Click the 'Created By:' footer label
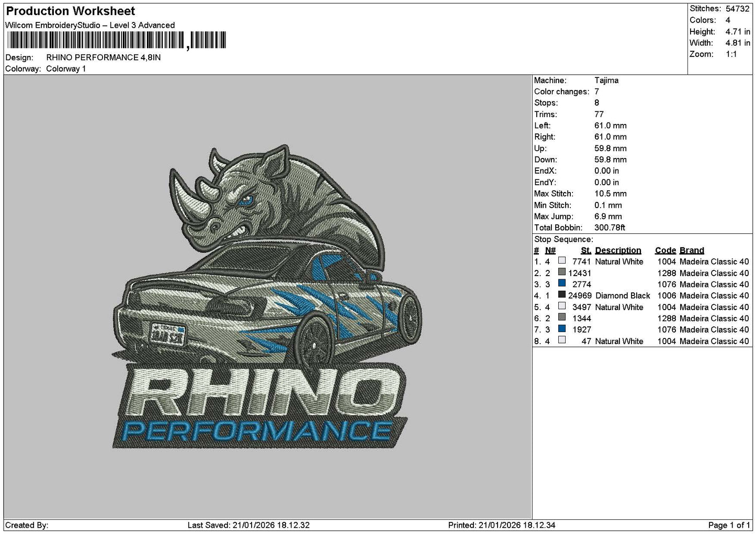Viewport: 756px width, 534px height. tap(27, 525)
